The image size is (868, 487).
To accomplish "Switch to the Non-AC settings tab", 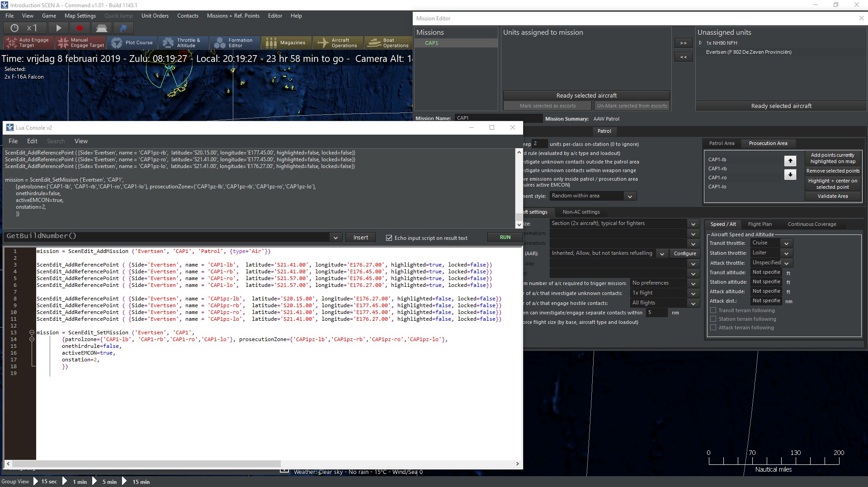I will (581, 212).
